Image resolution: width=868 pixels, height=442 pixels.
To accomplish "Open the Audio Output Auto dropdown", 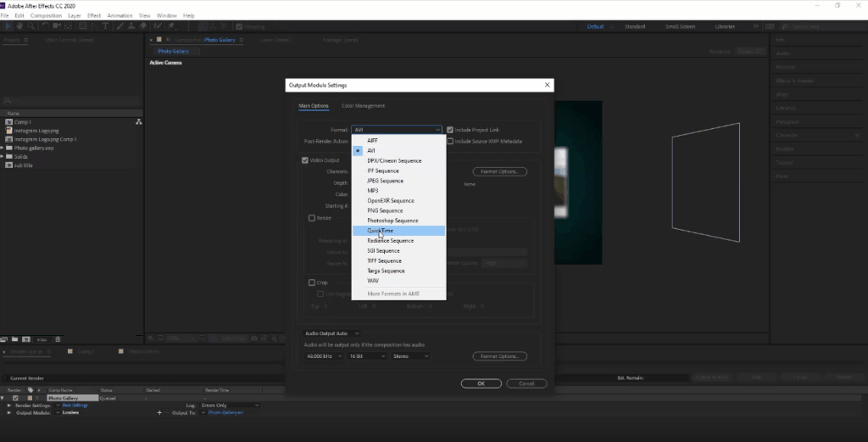I will click(x=331, y=333).
